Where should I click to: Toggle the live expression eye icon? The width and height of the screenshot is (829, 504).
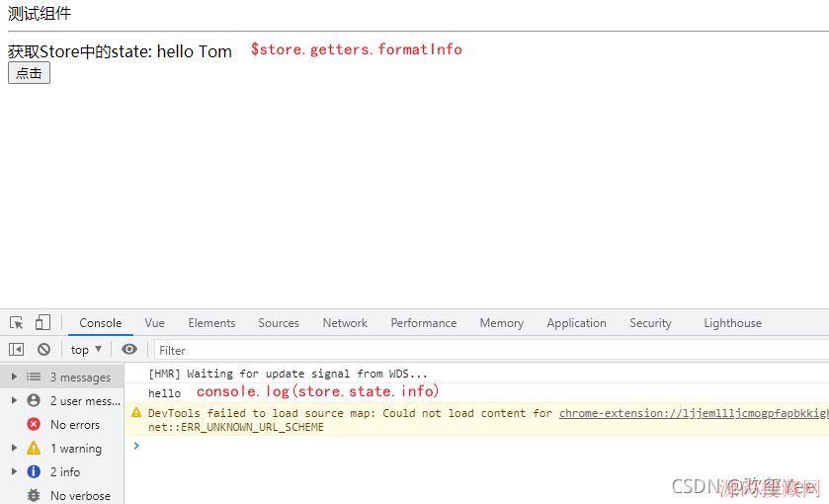[x=129, y=350]
